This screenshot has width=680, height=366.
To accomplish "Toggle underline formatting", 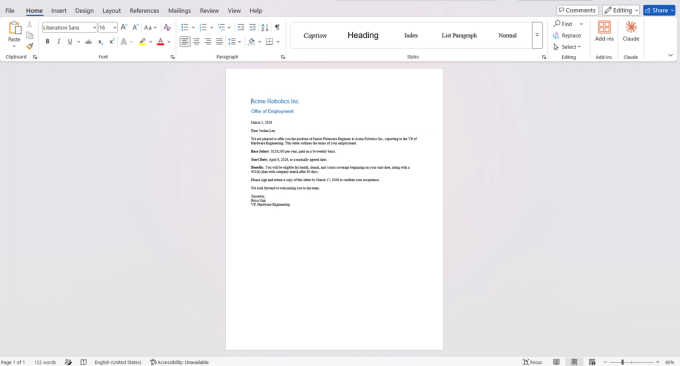I will coord(70,42).
